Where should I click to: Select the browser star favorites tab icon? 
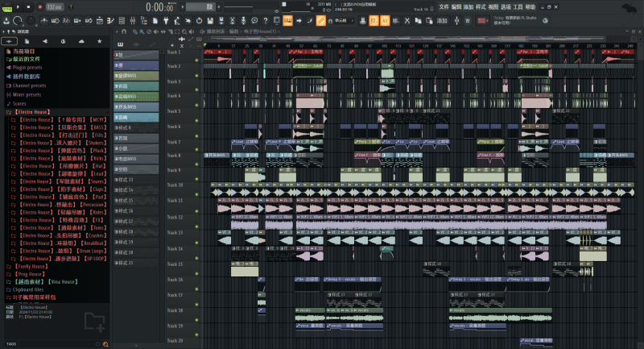point(99,41)
